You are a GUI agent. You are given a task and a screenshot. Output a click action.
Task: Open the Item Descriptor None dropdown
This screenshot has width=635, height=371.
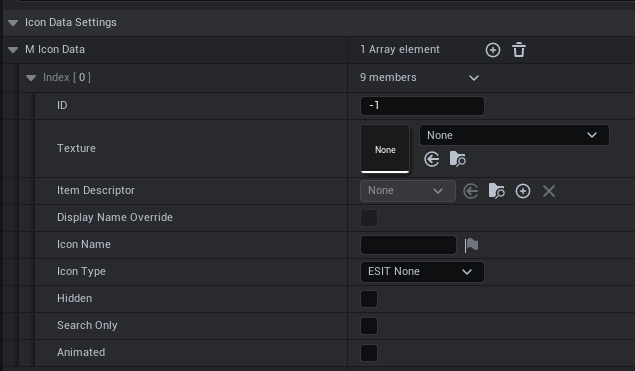tap(408, 191)
